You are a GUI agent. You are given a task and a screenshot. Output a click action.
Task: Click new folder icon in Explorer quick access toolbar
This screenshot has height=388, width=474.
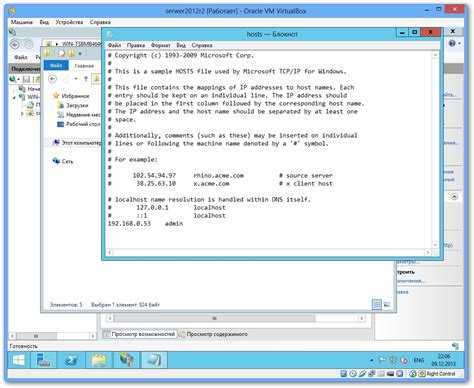(x=71, y=53)
